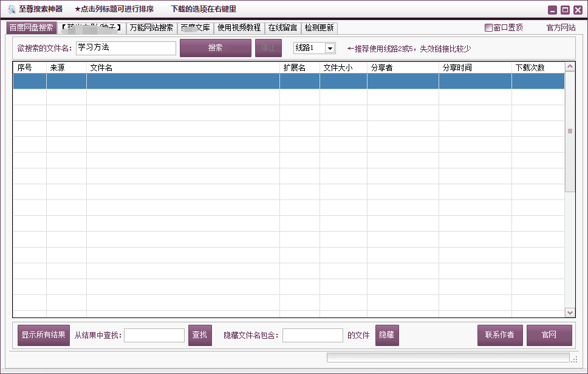The image size is (588, 374).
Task: Go to 在线留言 tab
Action: point(282,28)
